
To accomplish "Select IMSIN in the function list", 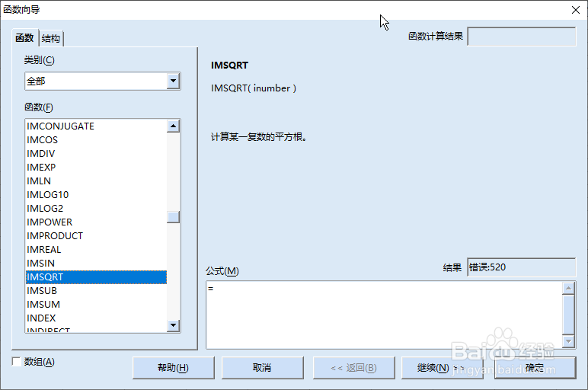I will coord(96,264).
